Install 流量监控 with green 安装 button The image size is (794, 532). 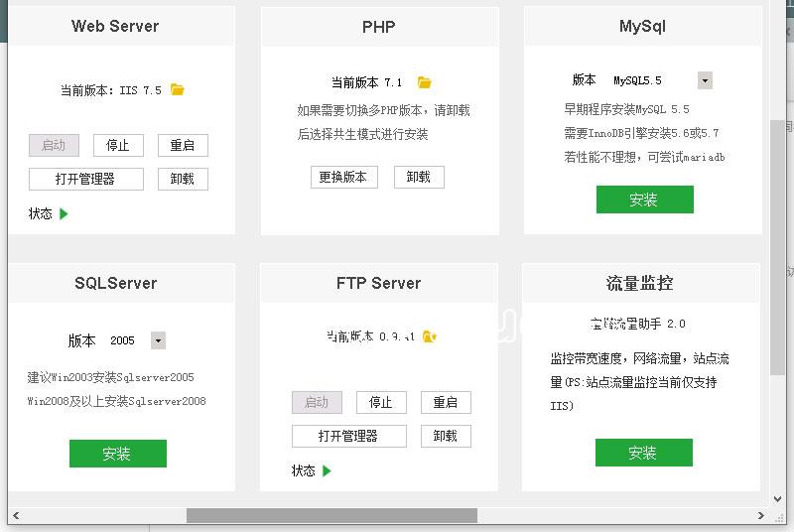pyautogui.click(x=643, y=453)
